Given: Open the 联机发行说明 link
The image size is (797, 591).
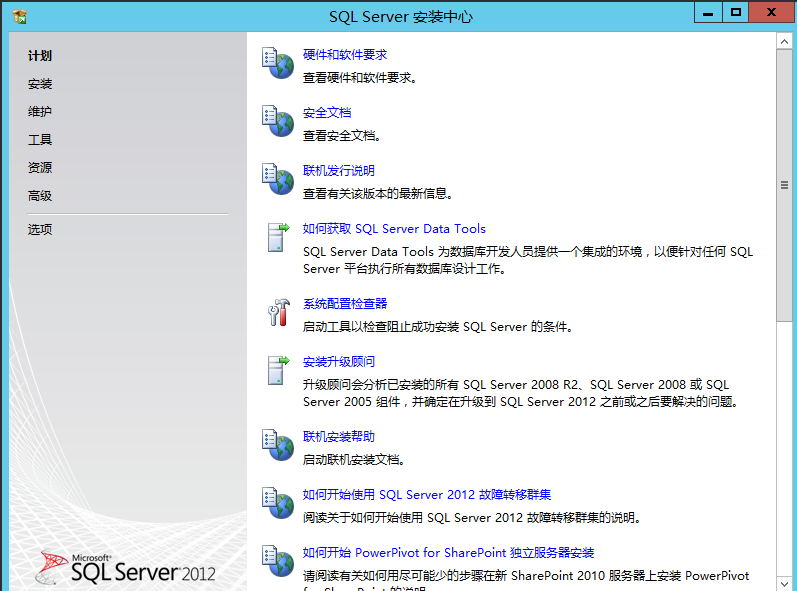Looking at the screenshot, I should click(339, 171).
